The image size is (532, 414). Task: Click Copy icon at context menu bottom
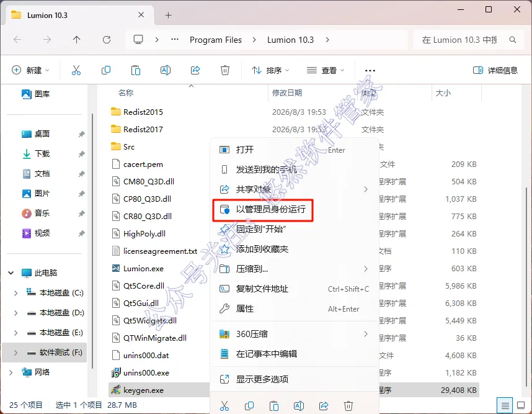coord(249,405)
